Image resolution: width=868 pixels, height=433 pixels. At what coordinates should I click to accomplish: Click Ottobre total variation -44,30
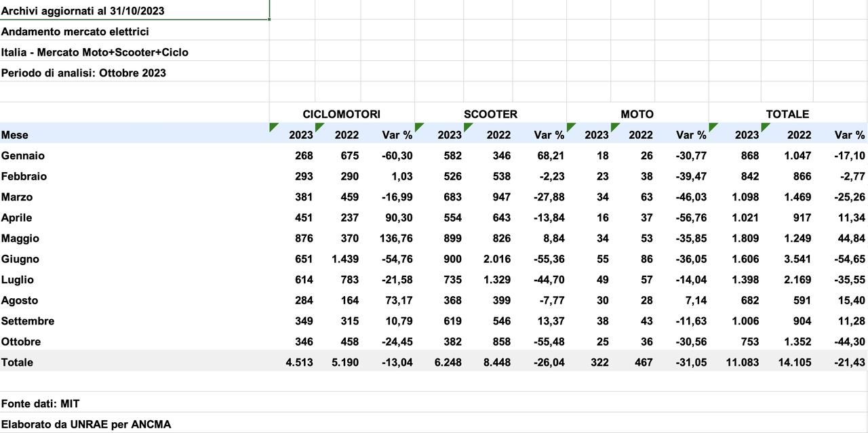850,342
